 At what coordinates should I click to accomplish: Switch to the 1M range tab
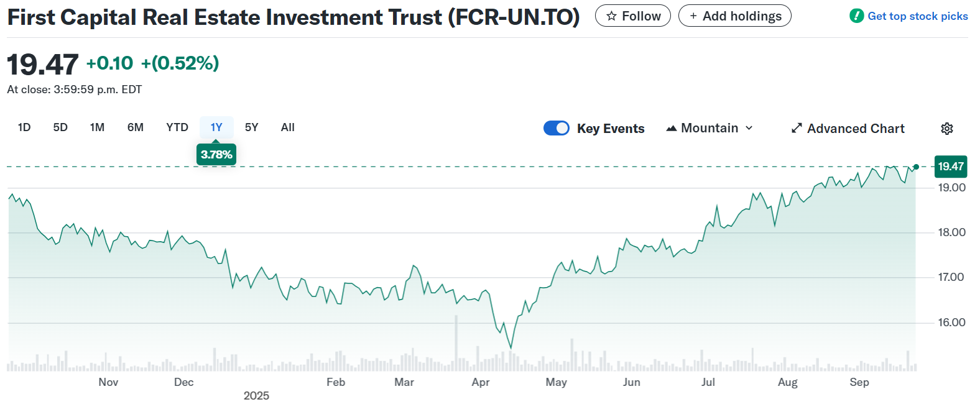[x=97, y=127]
